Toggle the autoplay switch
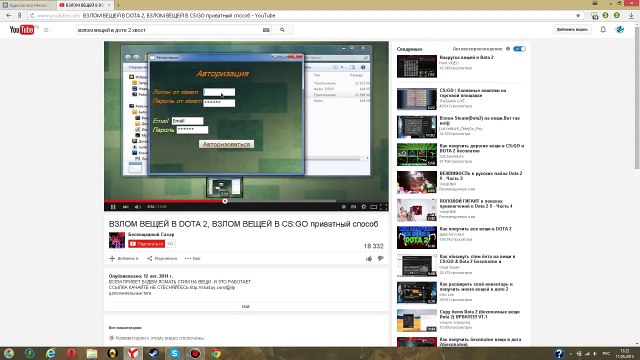640x360 pixels. 519,49
